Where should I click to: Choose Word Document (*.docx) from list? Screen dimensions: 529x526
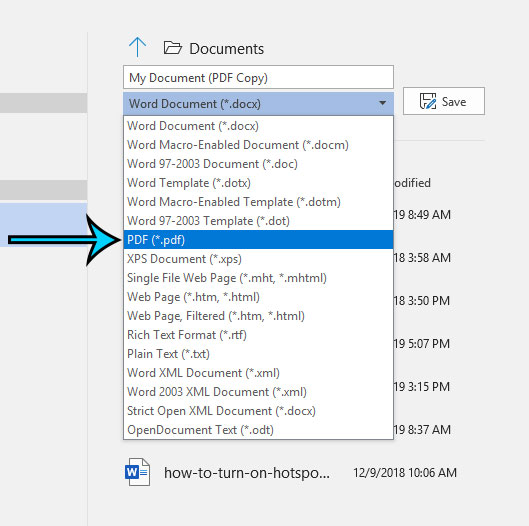click(x=258, y=126)
